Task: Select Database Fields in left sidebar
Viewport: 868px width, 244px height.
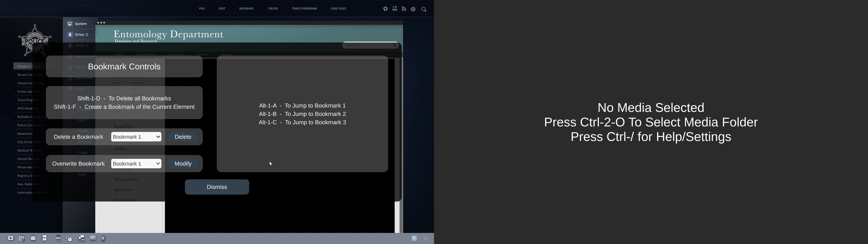Action: pos(29,66)
